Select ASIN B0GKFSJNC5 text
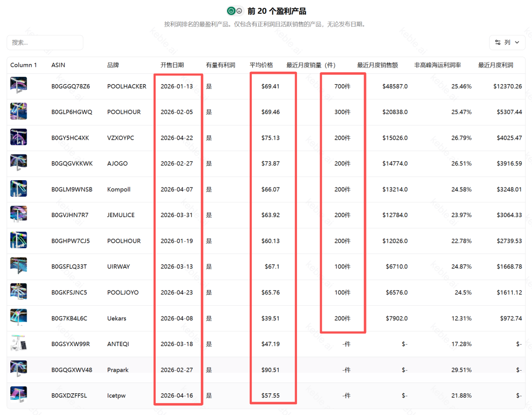Screen dimensions: 532x415 69,292
